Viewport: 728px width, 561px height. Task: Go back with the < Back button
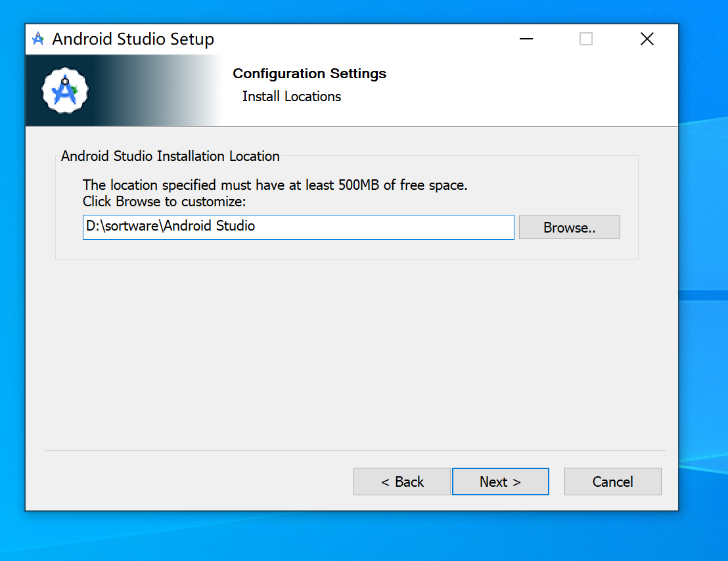pos(401,482)
